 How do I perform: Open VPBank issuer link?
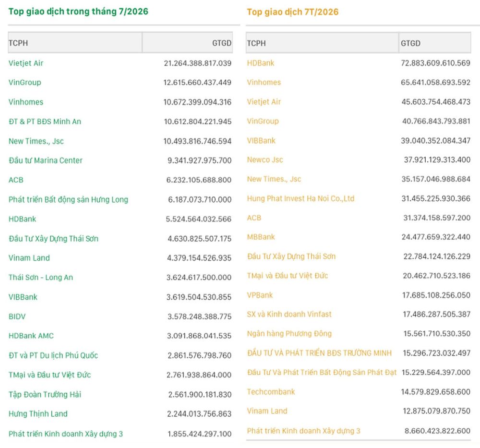(x=260, y=295)
